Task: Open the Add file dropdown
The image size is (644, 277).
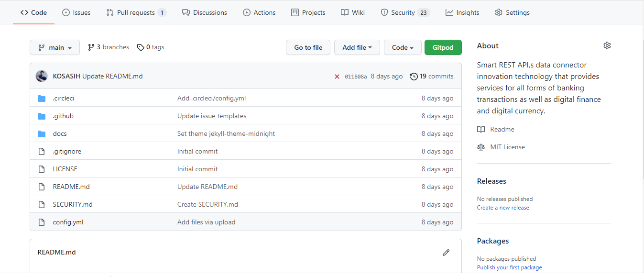Action: pos(357,47)
